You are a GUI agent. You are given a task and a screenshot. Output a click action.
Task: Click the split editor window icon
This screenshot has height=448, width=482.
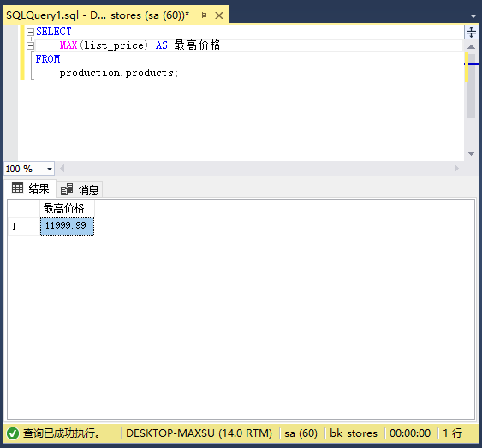click(471, 32)
